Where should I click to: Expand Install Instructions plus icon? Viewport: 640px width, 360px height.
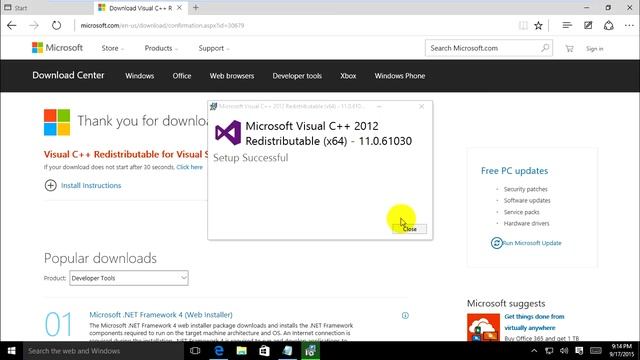pyautogui.click(x=50, y=185)
